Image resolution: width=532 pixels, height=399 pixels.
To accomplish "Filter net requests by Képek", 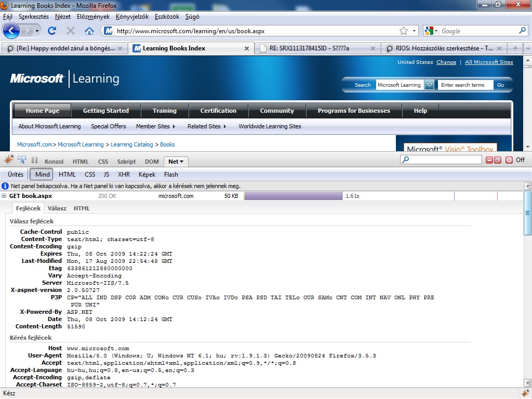I will (x=147, y=175).
